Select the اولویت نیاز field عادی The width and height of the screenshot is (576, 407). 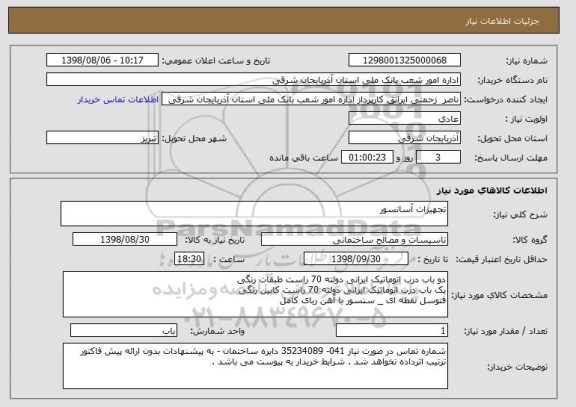coord(404,119)
